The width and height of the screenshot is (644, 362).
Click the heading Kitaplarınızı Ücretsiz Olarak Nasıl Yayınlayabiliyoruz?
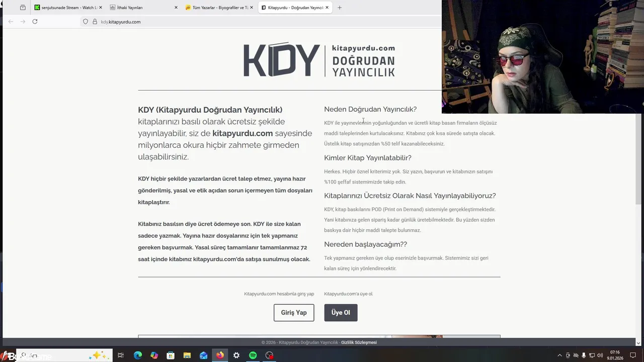click(410, 196)
